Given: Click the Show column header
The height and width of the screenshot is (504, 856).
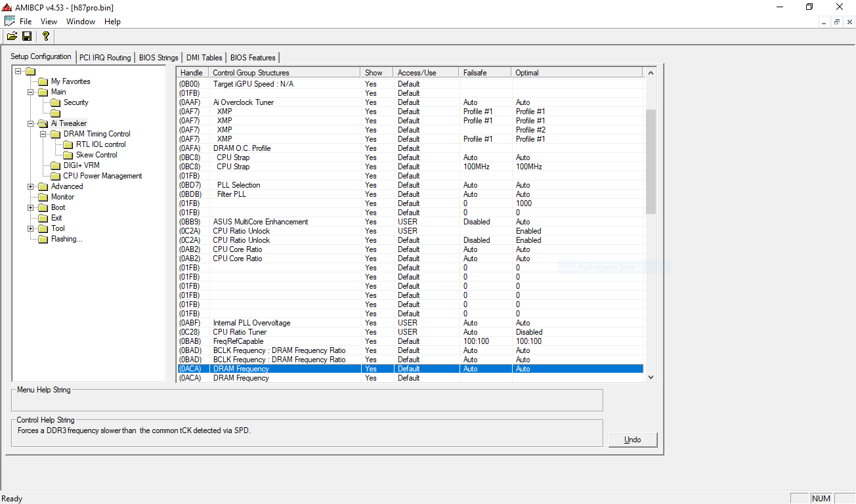Looking at the screenshot, I should 377,73.
